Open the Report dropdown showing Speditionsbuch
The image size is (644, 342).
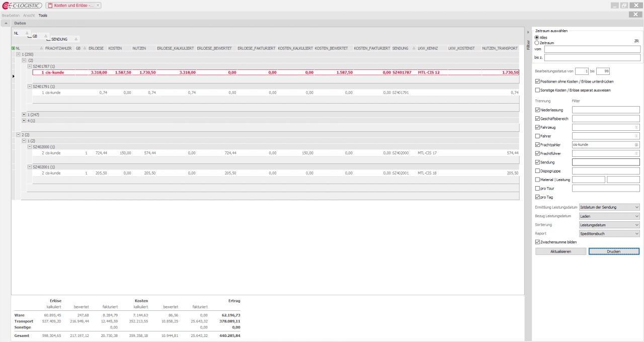[x=609, y=234]
